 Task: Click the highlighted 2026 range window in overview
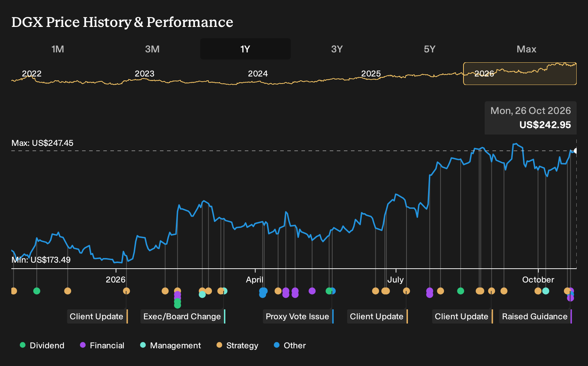click(x=520, y=74)
